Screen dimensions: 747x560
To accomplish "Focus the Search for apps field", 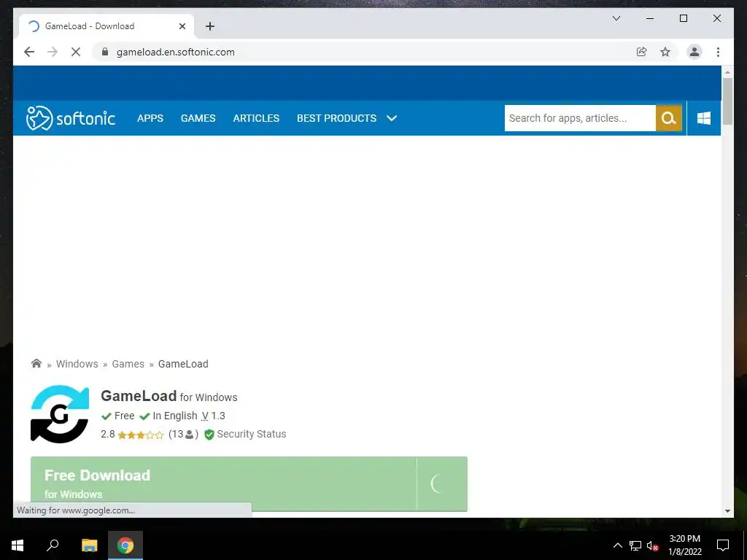I will 580,118.
